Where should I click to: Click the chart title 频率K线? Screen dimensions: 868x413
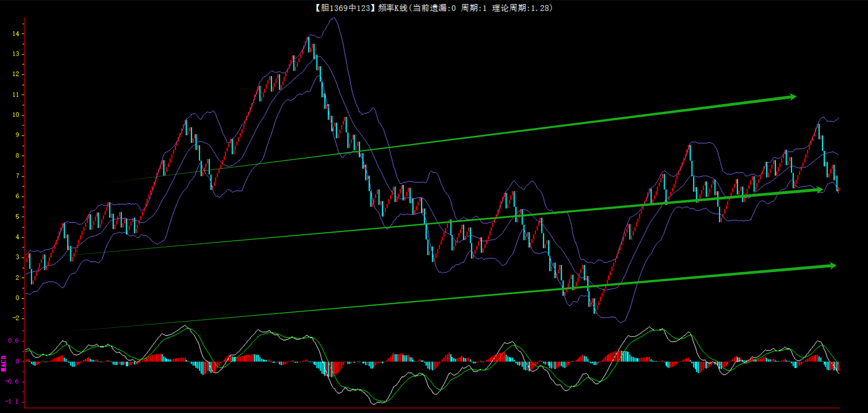click(393, 8)
